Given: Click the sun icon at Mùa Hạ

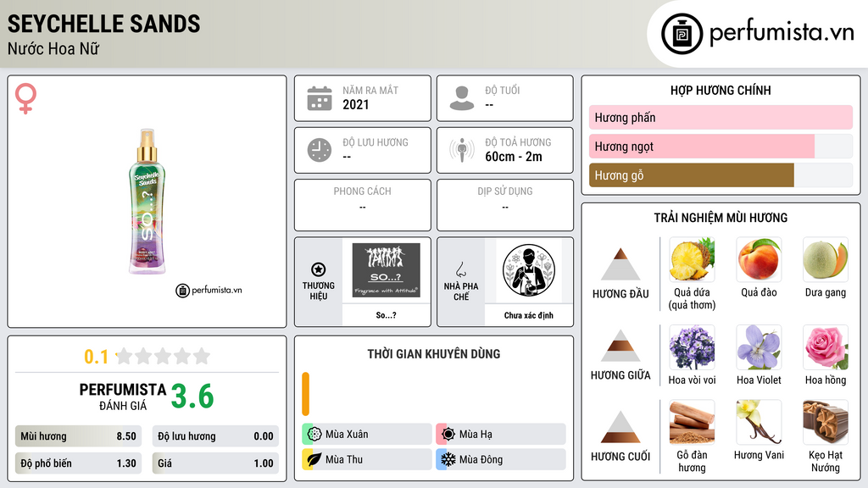Looking at the screenshot, I should click(x=448, y=435).
